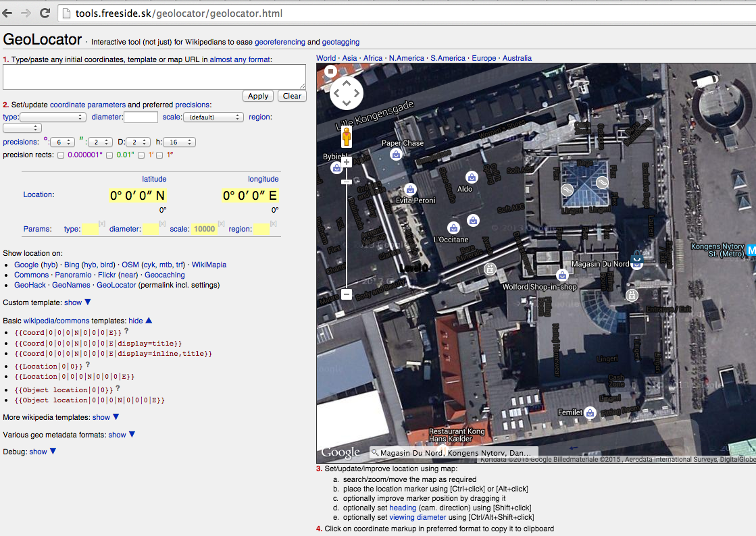This screenshot has height=536, width=756.
Task: Show location on WikiMapia
Action: (x=209, y=265)
